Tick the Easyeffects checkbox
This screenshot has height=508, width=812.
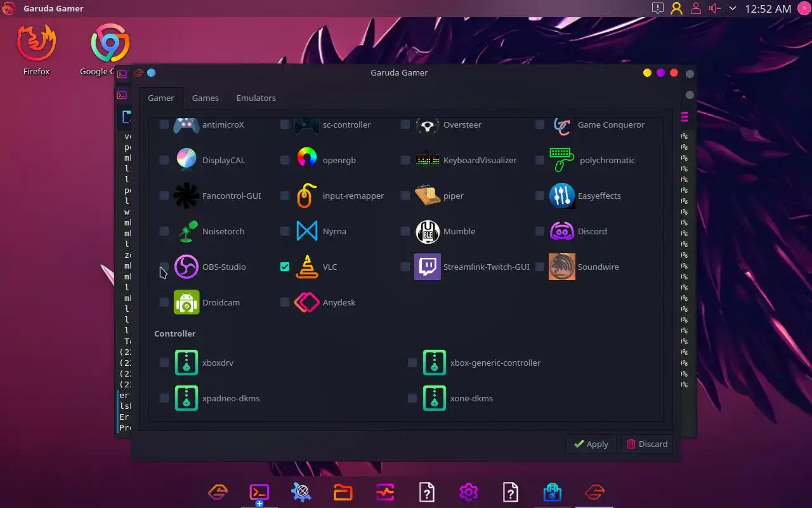point(540,196)
